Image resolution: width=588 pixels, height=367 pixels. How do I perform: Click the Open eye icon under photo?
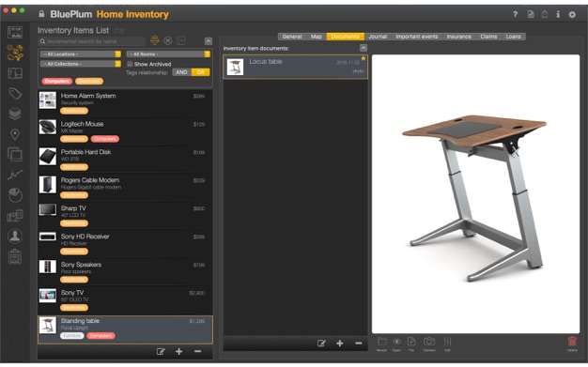(396, 344)
